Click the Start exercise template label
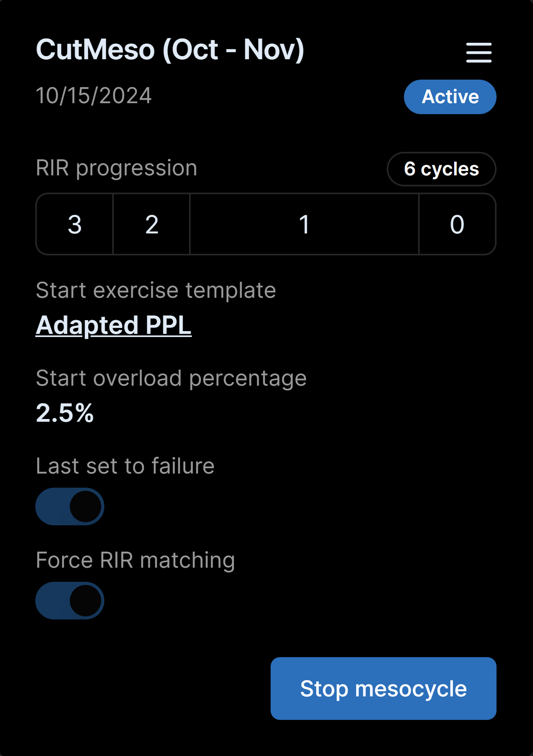The image size is (533, 756). pyautogui.click(x=156, y=290)
